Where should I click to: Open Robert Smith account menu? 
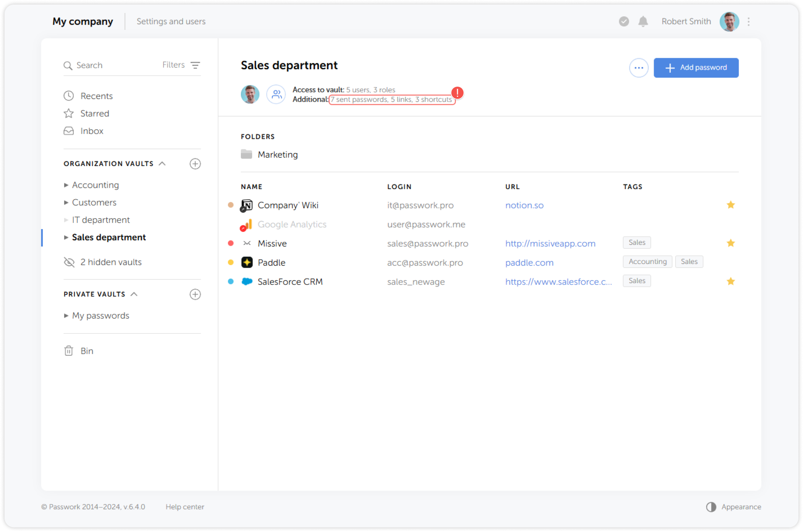(686, 22)
